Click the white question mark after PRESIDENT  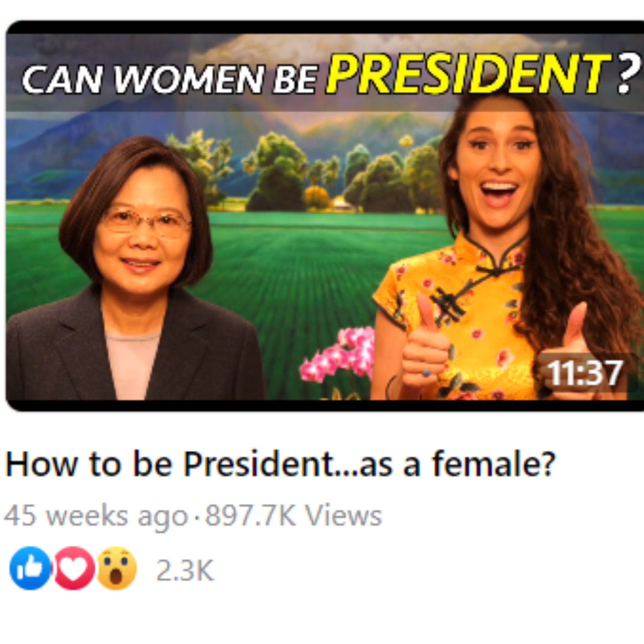(x=625, y=74)
